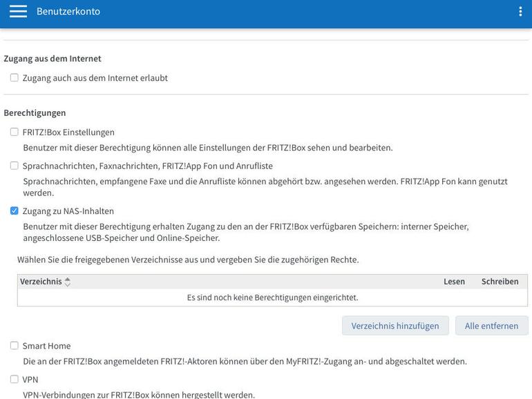Open the hamburger navigation menu
Image resolution: width=532 pixels, height=399 pixels.
click(18, 11)
